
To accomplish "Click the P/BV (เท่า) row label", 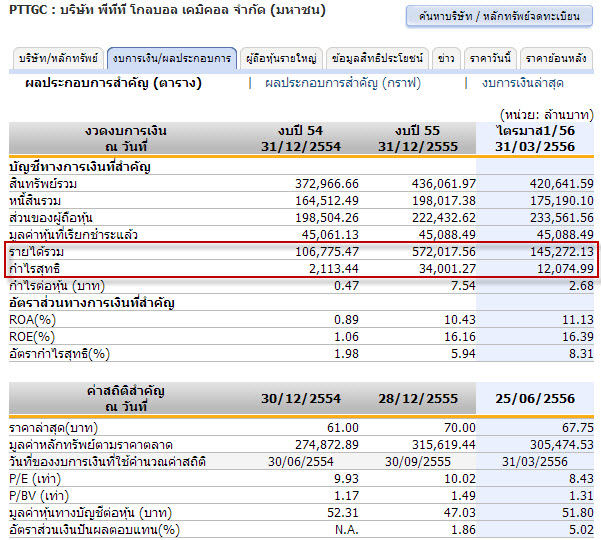I will [x=39, y=496].
